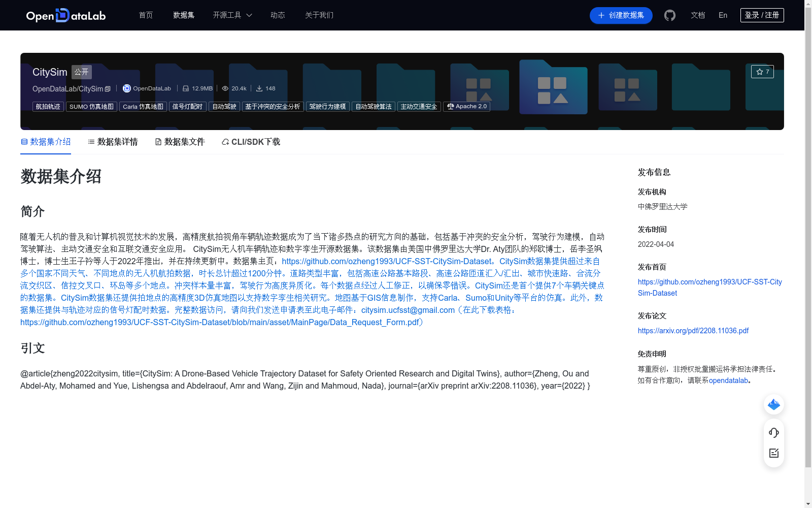Click the download count icon showing 148
812x508 pixels.
tap(259, 88)
